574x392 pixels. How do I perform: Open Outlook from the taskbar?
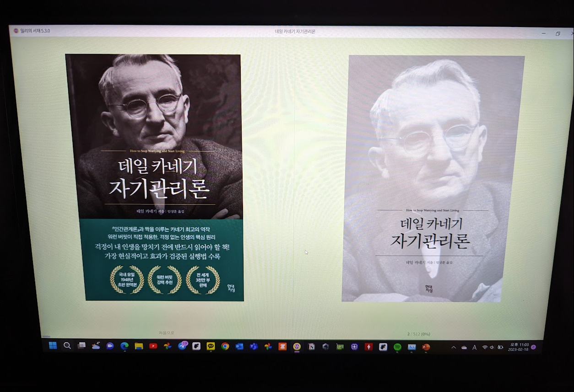[239, 347]
